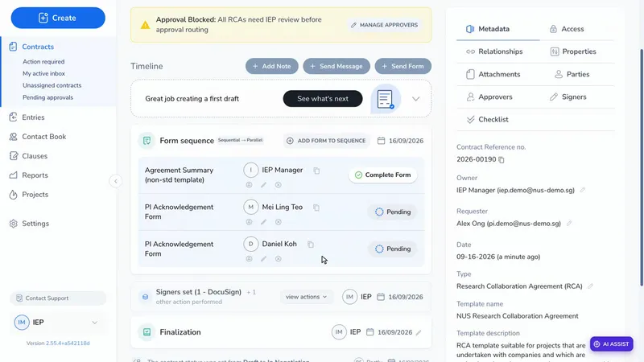Open the Attachments tab
Viewport: 644px width, 362px height.
pyautogui.click(x=493, y=74)
